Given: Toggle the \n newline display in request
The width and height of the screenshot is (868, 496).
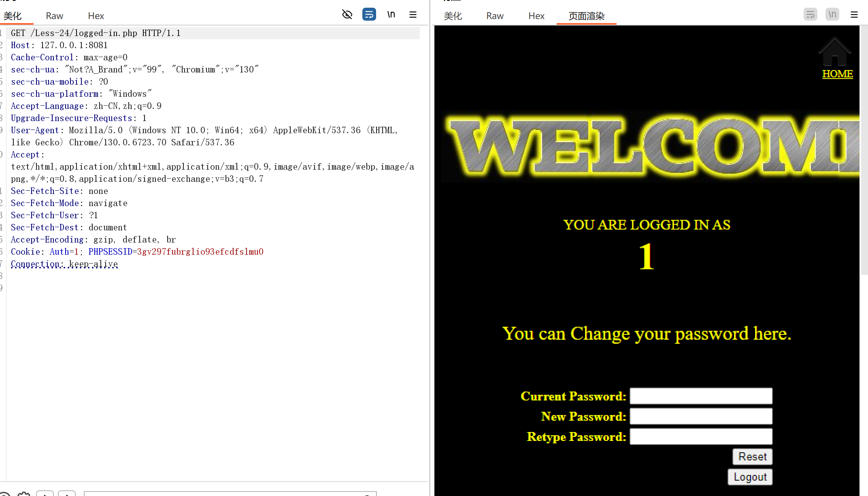Looking at the screenshot, I should coord(391,15).
